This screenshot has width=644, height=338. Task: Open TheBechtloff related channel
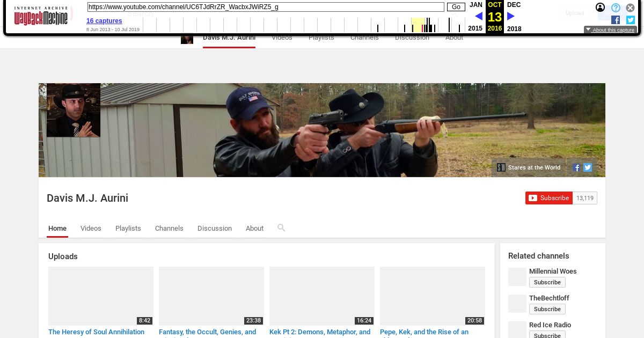pos(549,298)
